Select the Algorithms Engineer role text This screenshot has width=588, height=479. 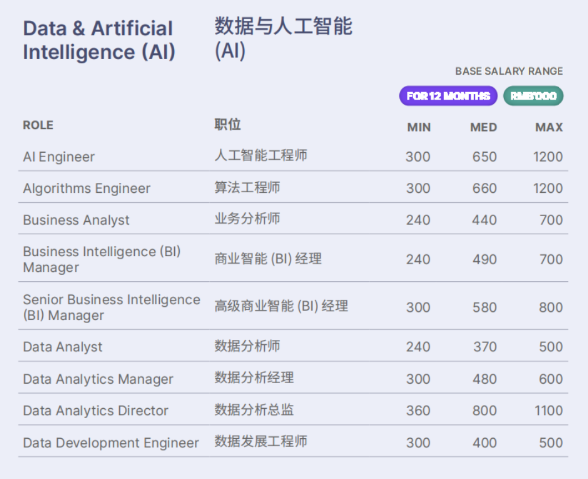87,188
